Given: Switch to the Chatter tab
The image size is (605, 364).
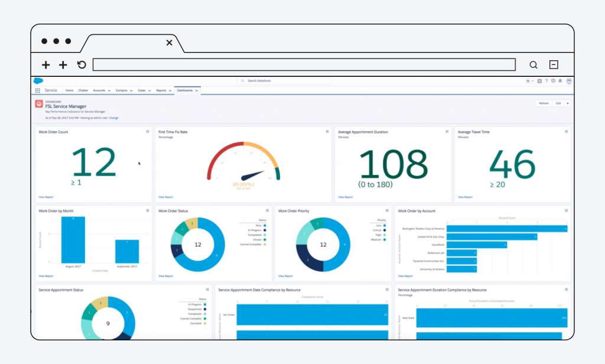Looking at the screenshot, I should tap(83, 90).
